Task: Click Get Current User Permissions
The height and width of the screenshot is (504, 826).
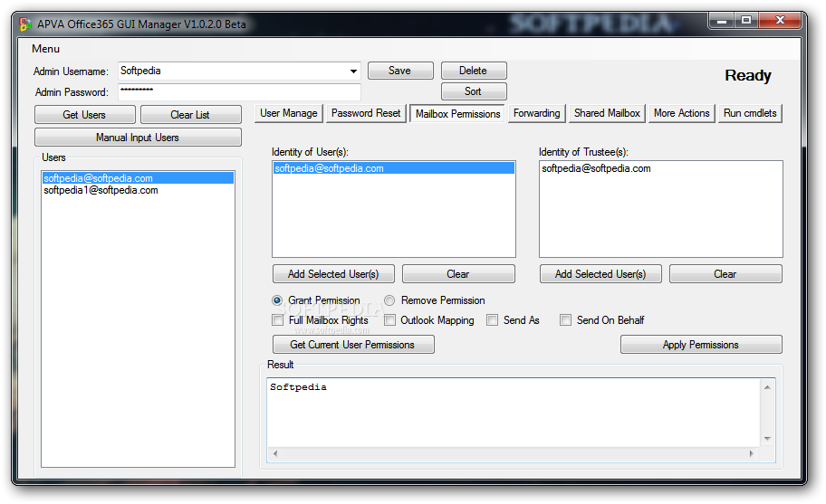Action: point(353,345)
